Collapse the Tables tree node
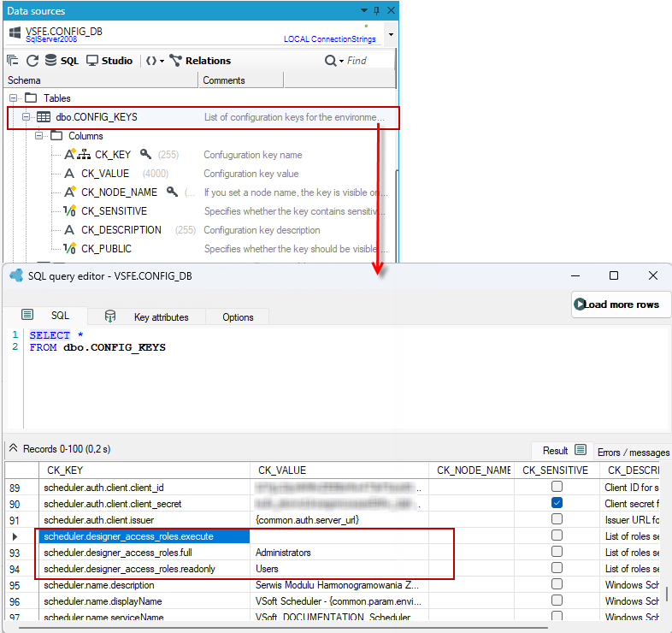This screenshot has width=672, height=633. (x=14, y=98)
